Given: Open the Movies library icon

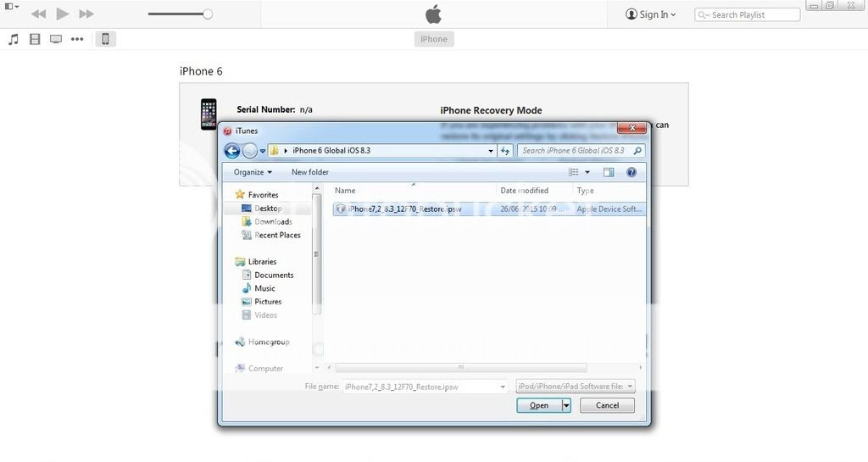Looking at the screenshot, I should coord(35,39).
